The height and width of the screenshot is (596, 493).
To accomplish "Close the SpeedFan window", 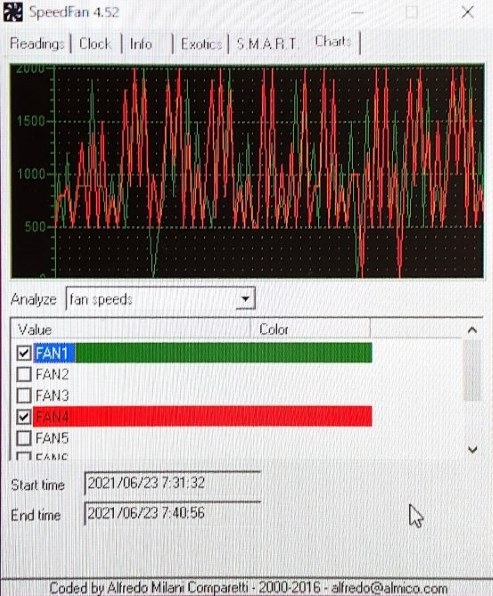I will pyautogui.click(x=468, y=12).
